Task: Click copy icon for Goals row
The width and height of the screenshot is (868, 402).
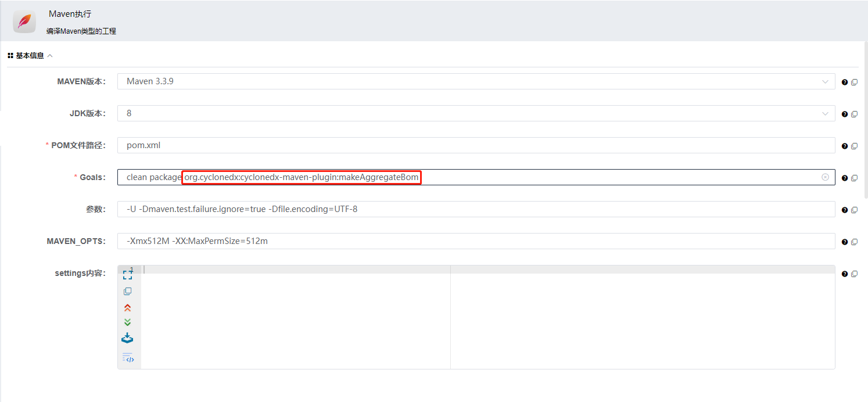Action: point(854,178)
